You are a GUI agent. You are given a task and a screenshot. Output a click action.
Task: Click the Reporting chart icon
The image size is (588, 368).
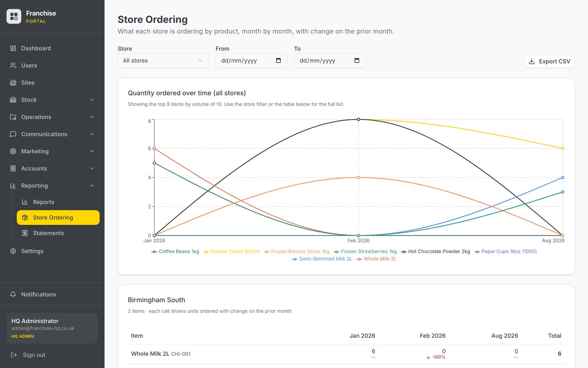13,186
